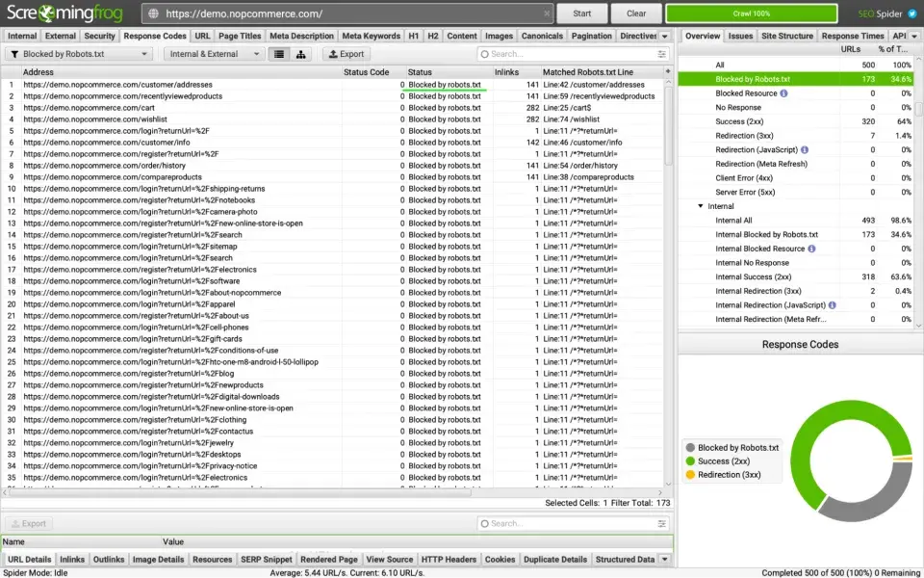Clear the URL field with X icon

(x=547, y=13)
